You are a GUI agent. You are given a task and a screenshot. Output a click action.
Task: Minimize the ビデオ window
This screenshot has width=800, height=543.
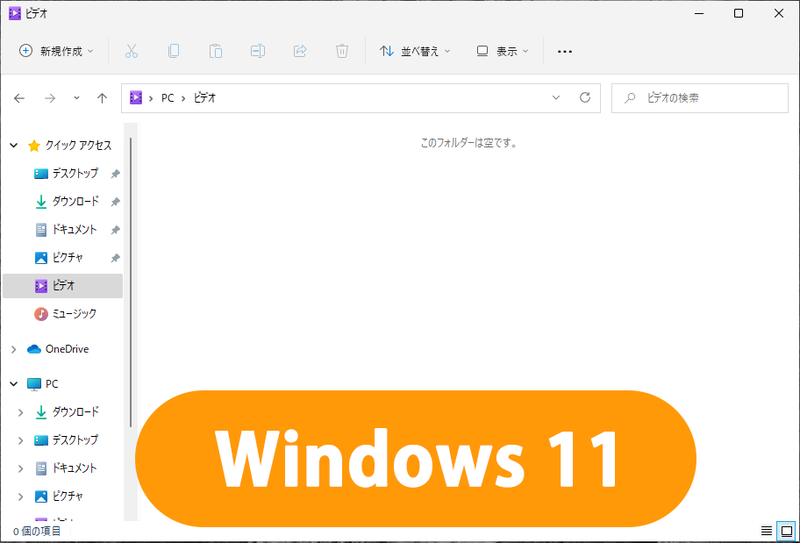tap(699, 14)
